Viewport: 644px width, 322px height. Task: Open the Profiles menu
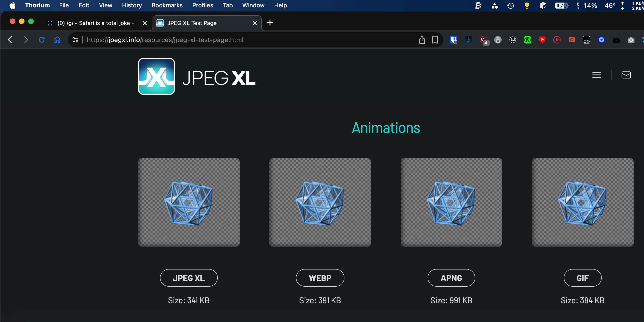point(203,5)
